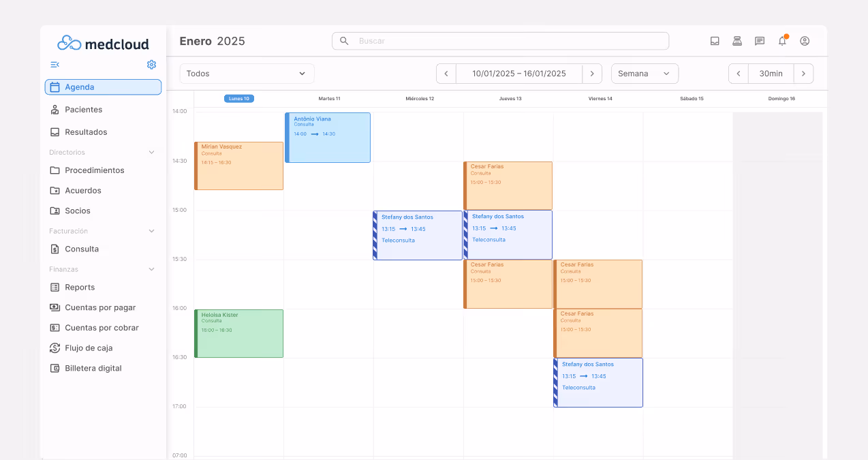
Task: Collapse the Directorios group in the sidebar
Action: (151, 152)
